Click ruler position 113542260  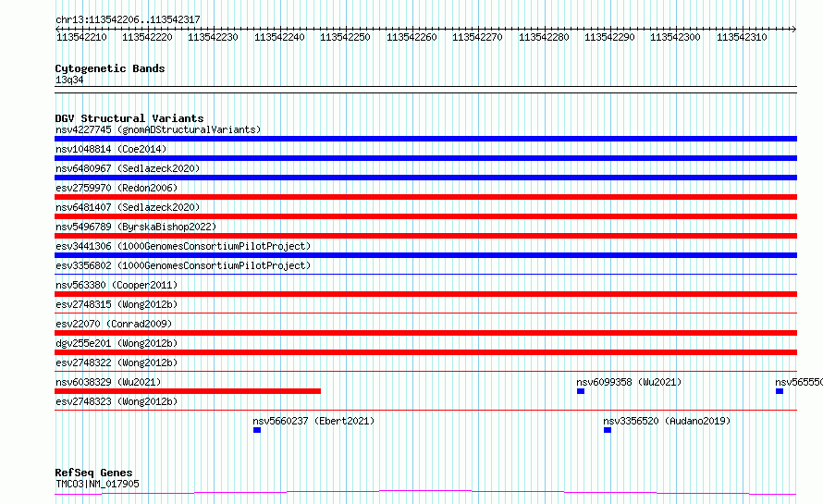[x=411, y=37]
